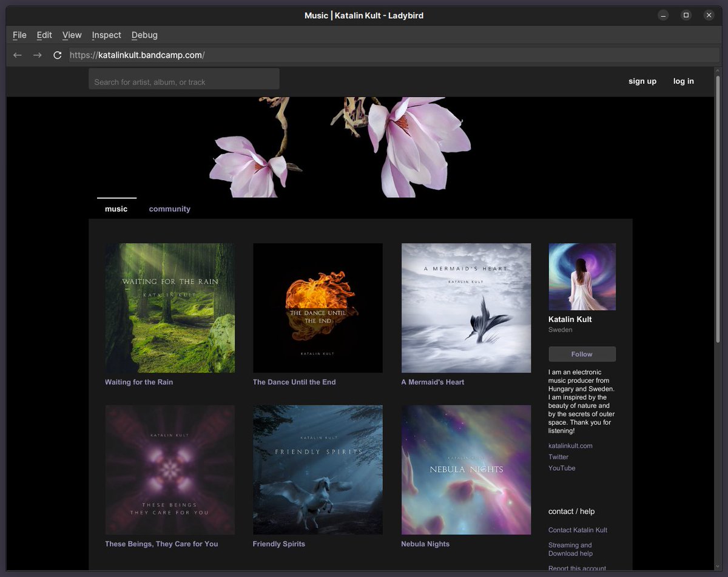The height and width of the screenshot is (577, 728).
Task: Focus the URL address bar
Action: click(x=393, y=55)
